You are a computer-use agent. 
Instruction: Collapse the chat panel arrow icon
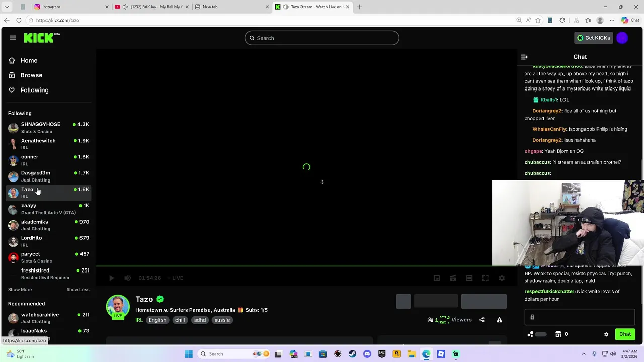[x=524, y=57]
